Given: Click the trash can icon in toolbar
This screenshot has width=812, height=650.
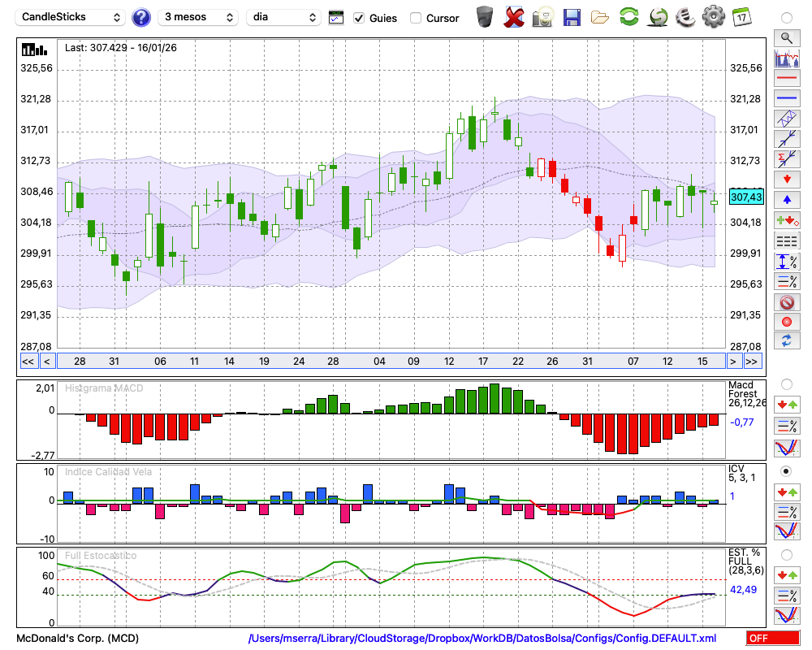Looking at the screenshot, I should tap(485, 16).
